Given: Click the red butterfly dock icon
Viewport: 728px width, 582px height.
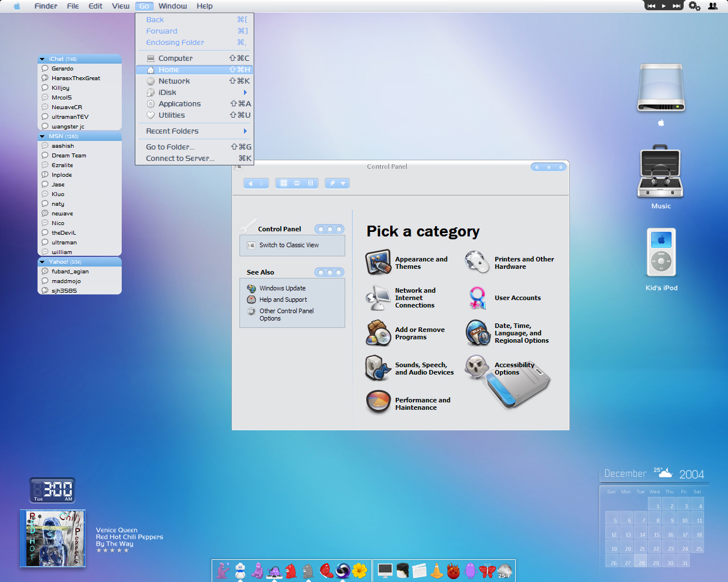Looking at the screenshot, I should 487,570.
